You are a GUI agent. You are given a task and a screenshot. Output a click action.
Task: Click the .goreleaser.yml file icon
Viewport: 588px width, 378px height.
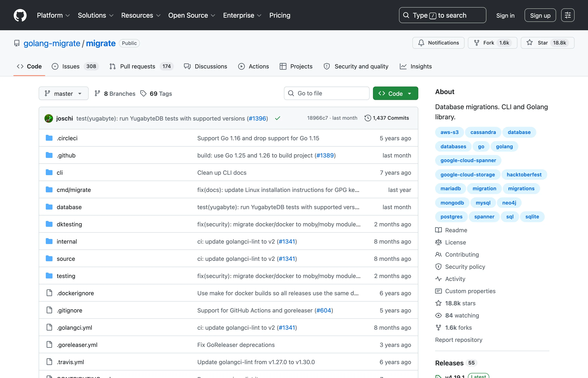click(x=49, y=345)
